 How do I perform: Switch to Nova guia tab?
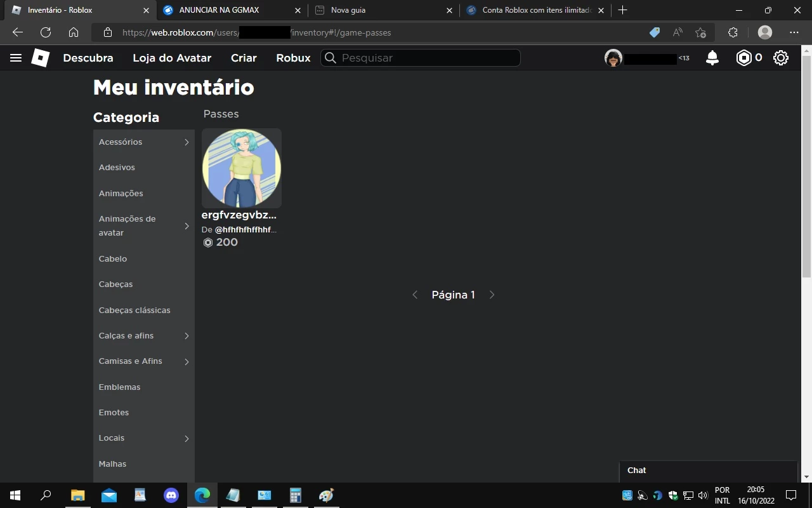point(383,10)
